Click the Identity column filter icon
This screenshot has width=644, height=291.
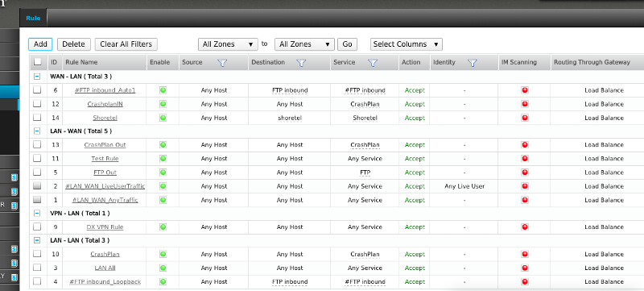click(473, 63)
